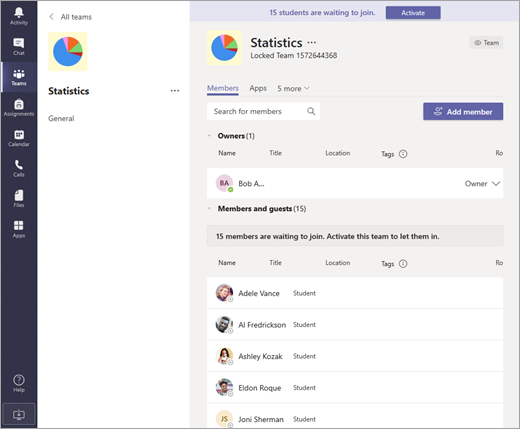Click the Activate button in banner
This screenshot has height=429, width=520.
413,13
